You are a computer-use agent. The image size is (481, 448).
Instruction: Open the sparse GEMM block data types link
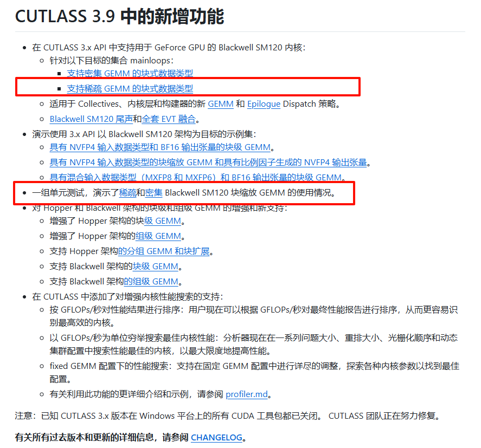tap(130, 88)
